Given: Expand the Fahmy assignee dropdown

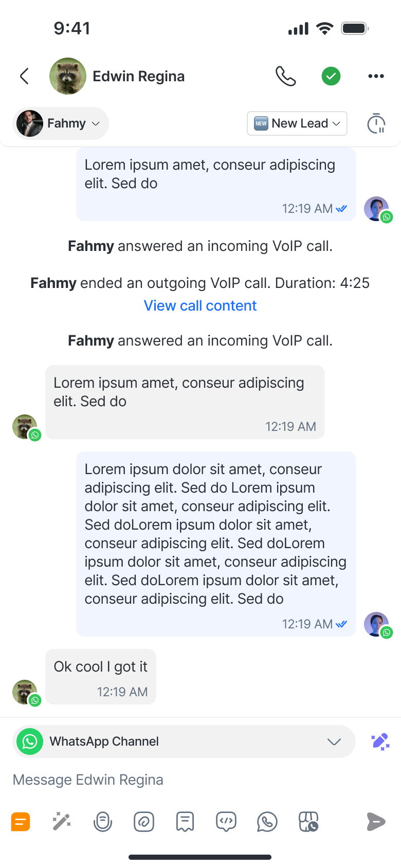Looking at the screenshot, I should 60,123.
